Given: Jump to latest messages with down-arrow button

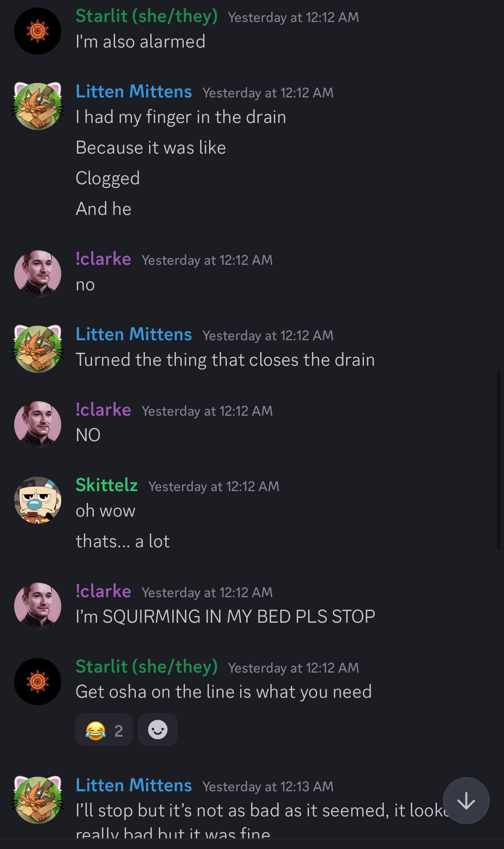Looking at the screenshot, I should [x=466, y=800].
